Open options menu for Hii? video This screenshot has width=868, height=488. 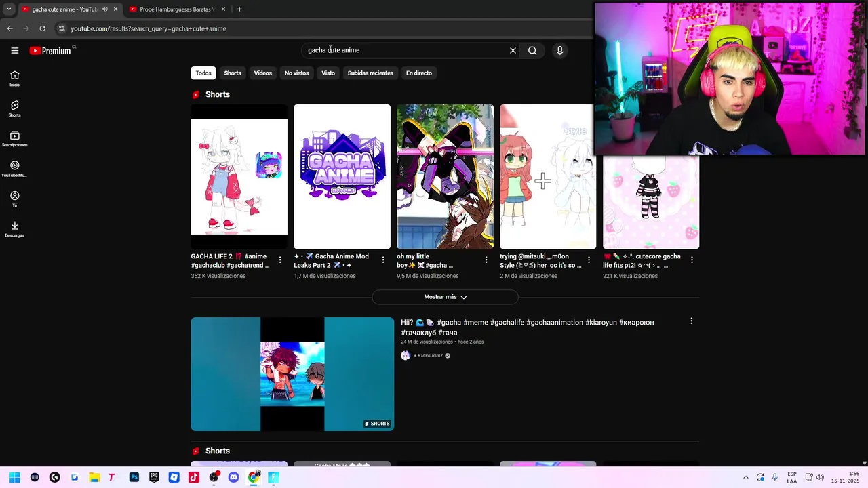(x=692, y=321)
